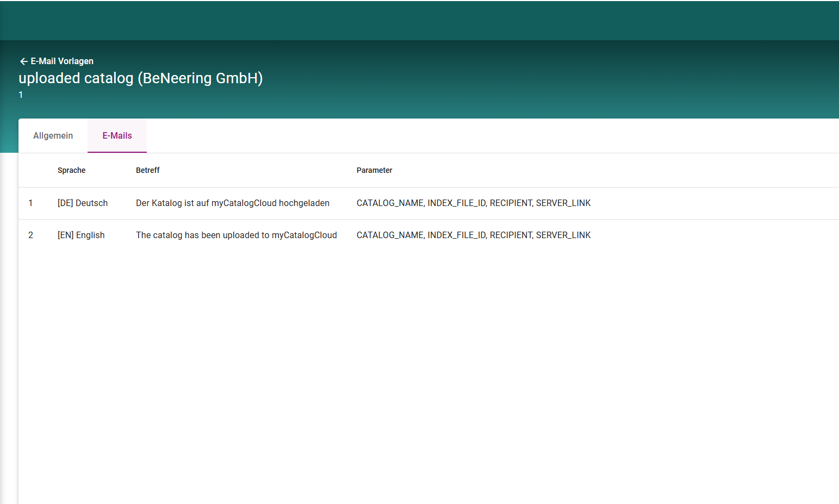Click parameter list in the Deutsch row
Viewport: 839px width, 504px height.
click(x=474, y=203)
